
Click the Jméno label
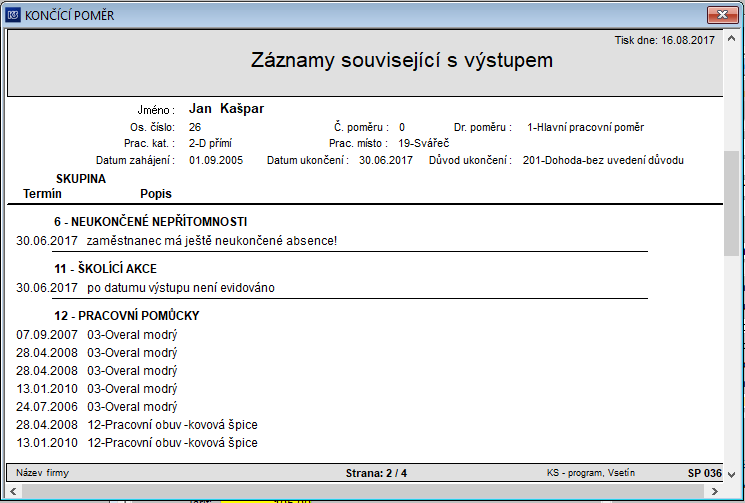click(156, 110)
